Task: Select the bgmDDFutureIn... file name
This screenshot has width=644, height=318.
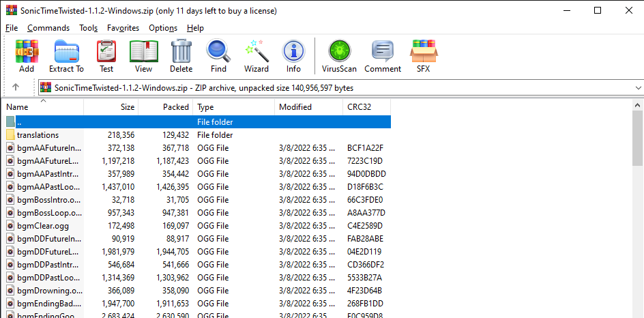Action: [49, 239]
